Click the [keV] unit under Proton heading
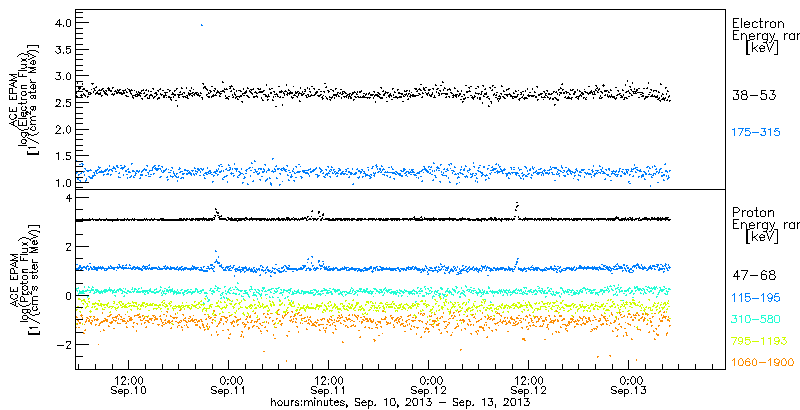Viewport: 800px width, 410px height. click(762, 237)
